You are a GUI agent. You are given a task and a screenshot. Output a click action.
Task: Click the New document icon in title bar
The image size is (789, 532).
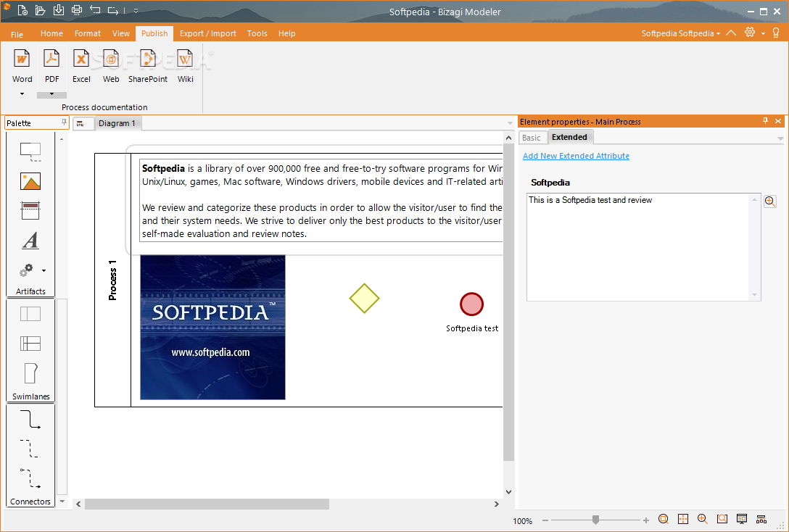point(22,10)
